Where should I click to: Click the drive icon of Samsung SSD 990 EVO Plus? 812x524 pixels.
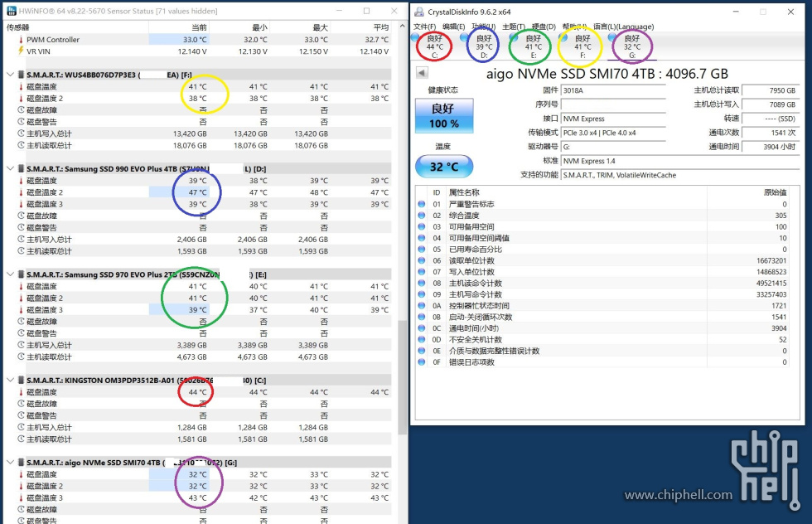click(21, 168)
